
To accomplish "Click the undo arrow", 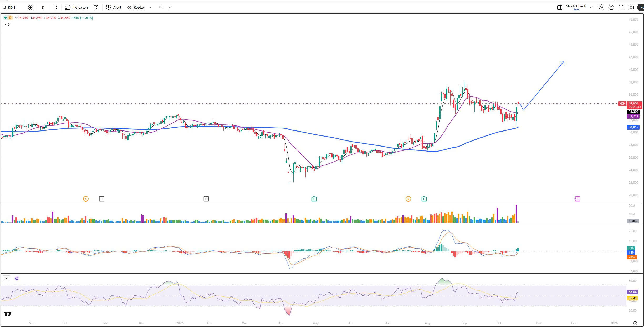I will pyautogui.click(x=161, y=7).
